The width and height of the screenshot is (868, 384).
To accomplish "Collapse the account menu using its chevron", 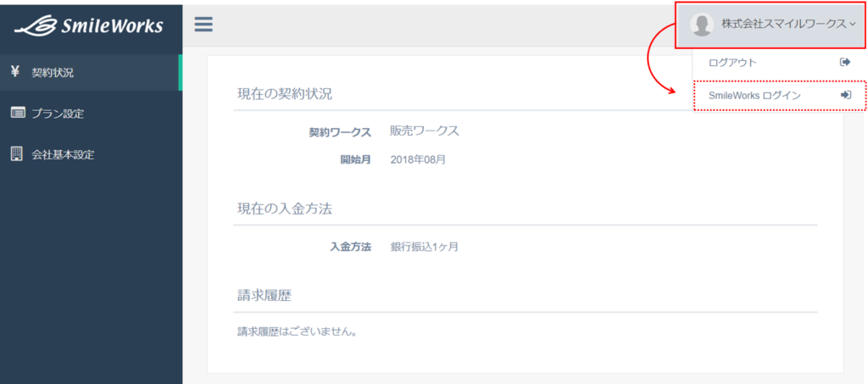I will [x=853, y=25].
